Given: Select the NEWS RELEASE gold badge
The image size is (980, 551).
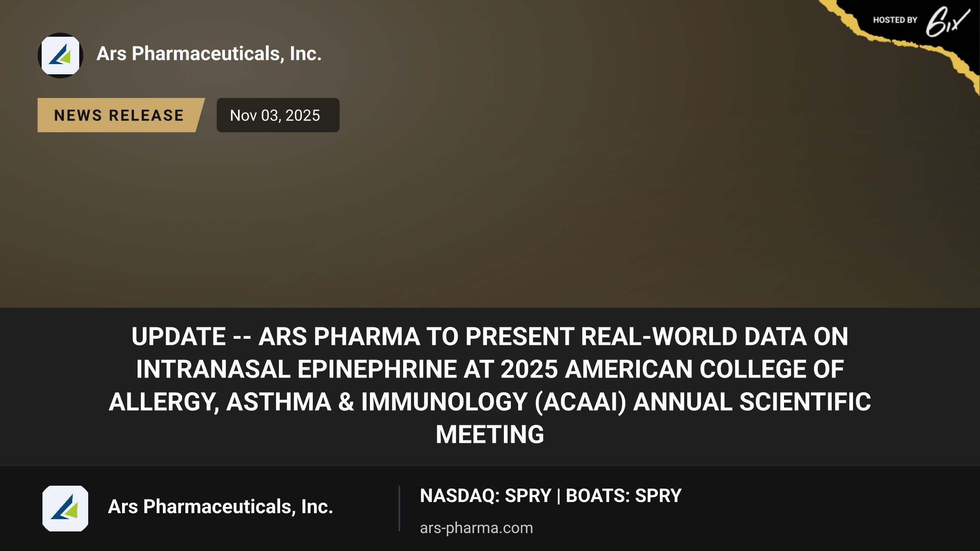Looking at the screenshot, I should coord(121,115).
